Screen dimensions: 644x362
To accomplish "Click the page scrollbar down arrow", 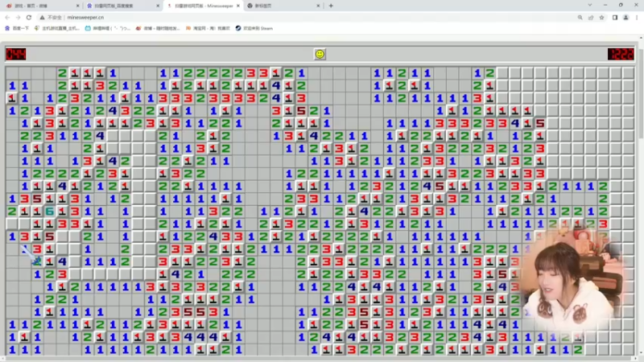I will [x=641, y=352].
